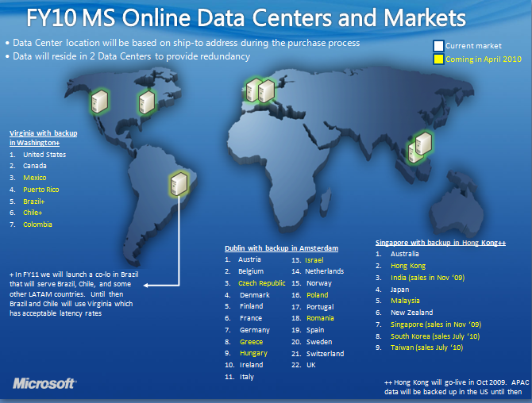Click the Microsoft logo
Viewport: 532px width, 403px height.
[x=44, y=384]
